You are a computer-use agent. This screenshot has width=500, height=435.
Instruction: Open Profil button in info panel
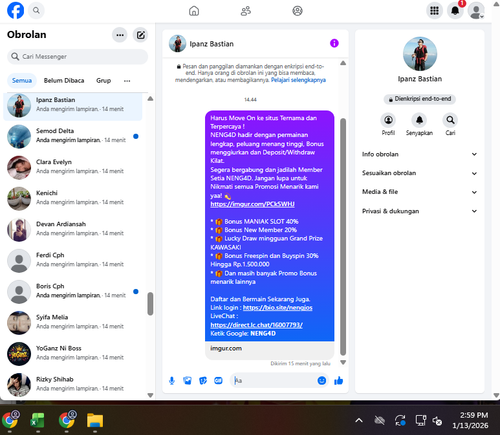pos(388,125)
